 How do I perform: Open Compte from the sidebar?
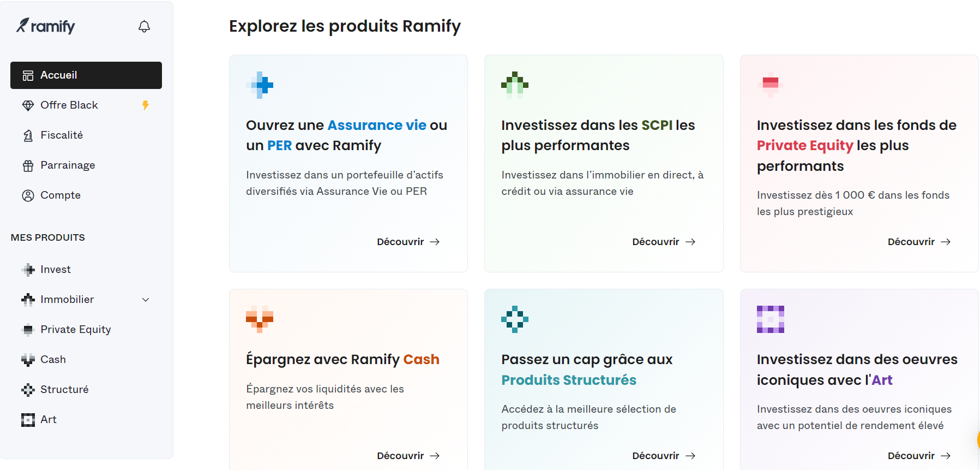click(x=60, y=195)
